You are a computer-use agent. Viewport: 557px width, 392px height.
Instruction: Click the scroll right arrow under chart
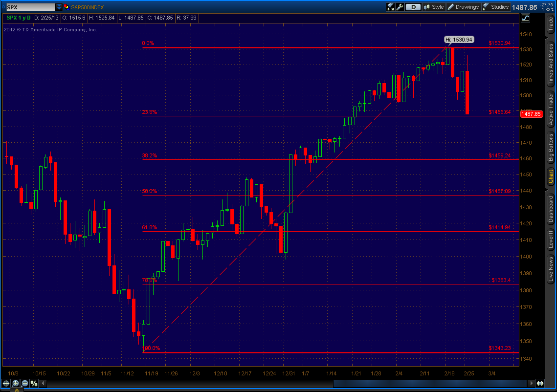pos(532,383)
